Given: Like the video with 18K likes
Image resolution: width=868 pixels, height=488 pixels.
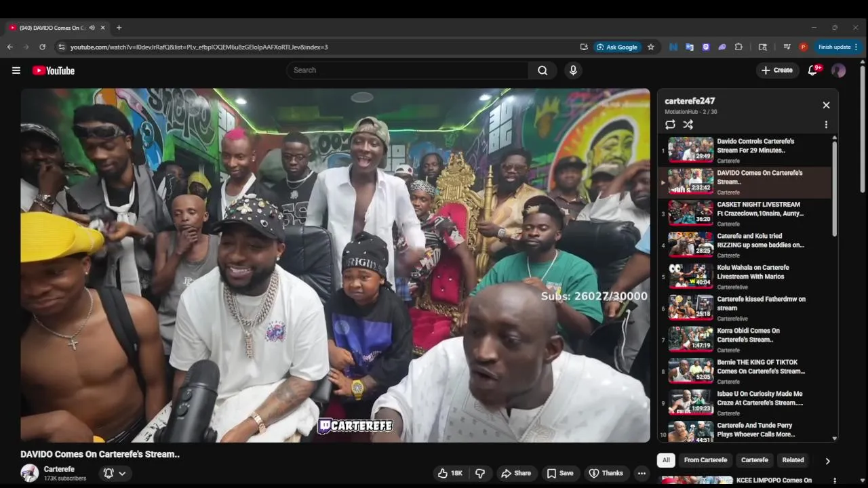Looking at the screenshot, I should [450, 473].
